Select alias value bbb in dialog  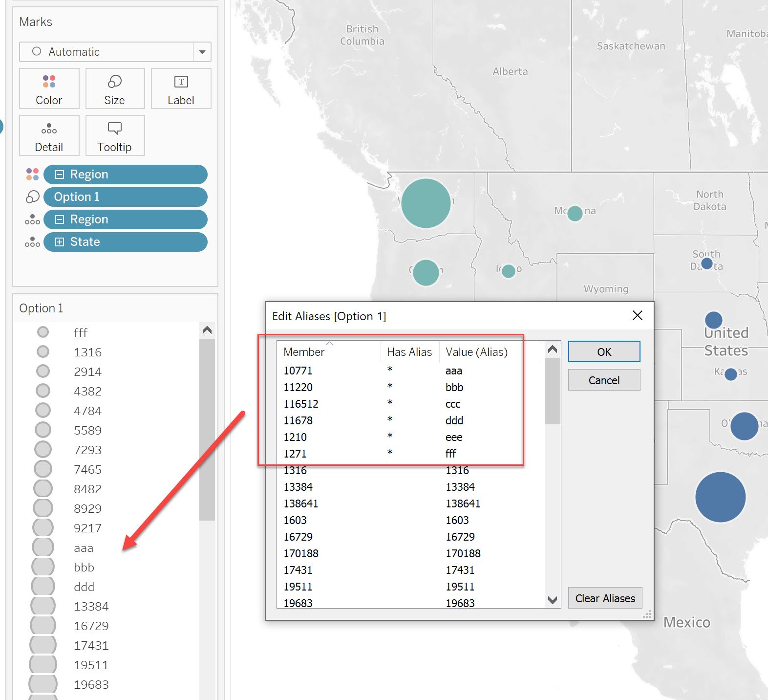coord(454,387)
